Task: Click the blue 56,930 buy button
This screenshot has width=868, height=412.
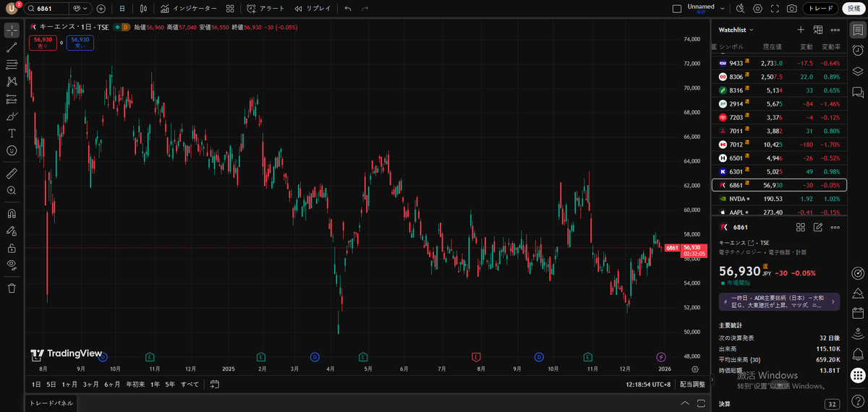Action: [x=80, y=43]
